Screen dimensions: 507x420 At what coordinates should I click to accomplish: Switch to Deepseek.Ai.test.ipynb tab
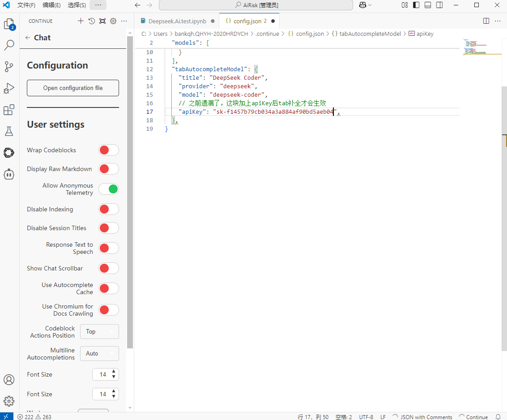tap(177, 21)
